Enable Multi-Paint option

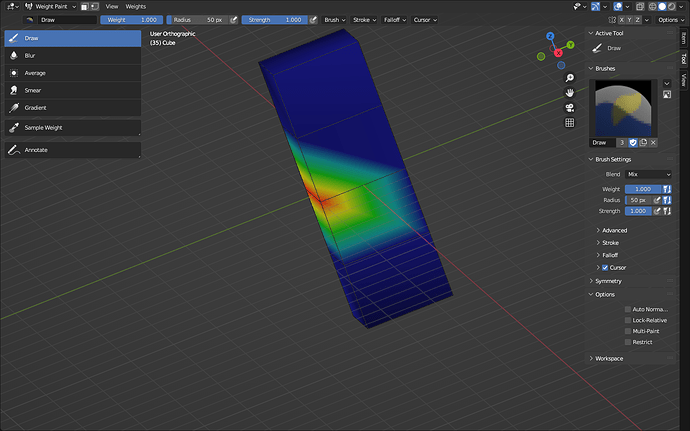tap(628, 331)
